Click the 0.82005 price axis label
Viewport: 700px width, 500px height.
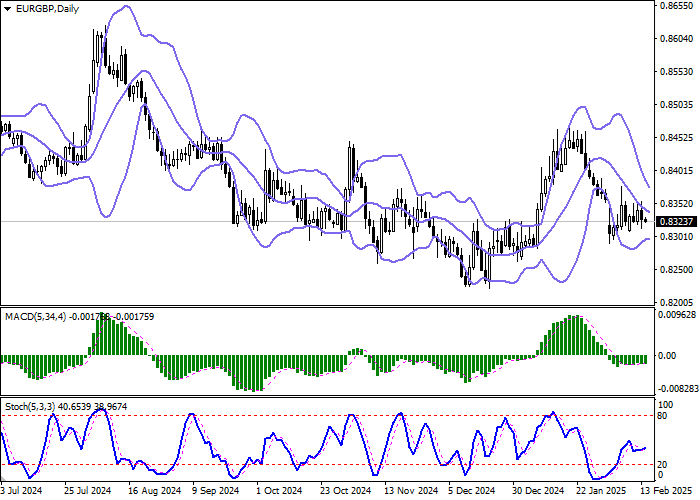point(677,303)
